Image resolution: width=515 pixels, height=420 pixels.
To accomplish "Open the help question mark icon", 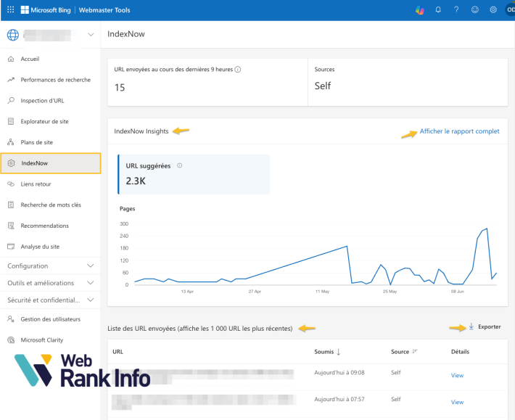I will (456, 9).
